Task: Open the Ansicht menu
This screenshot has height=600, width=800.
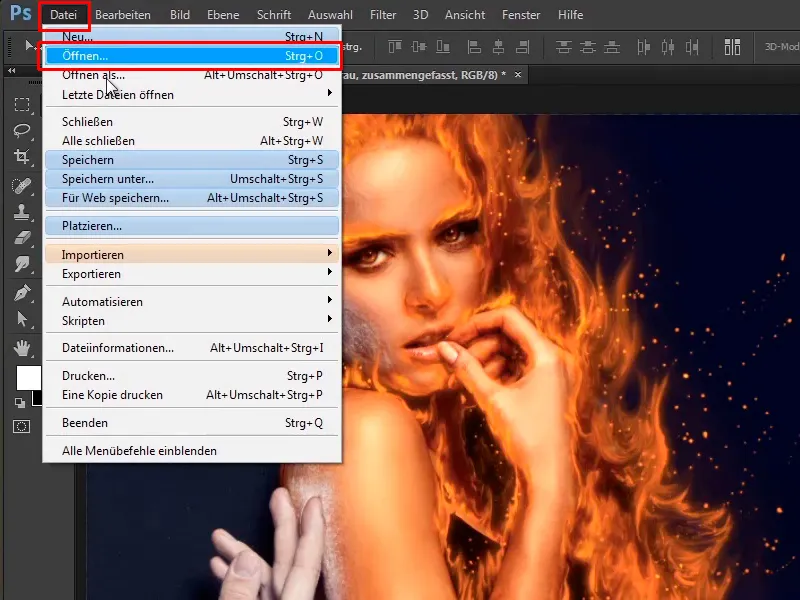Action: 465,15
